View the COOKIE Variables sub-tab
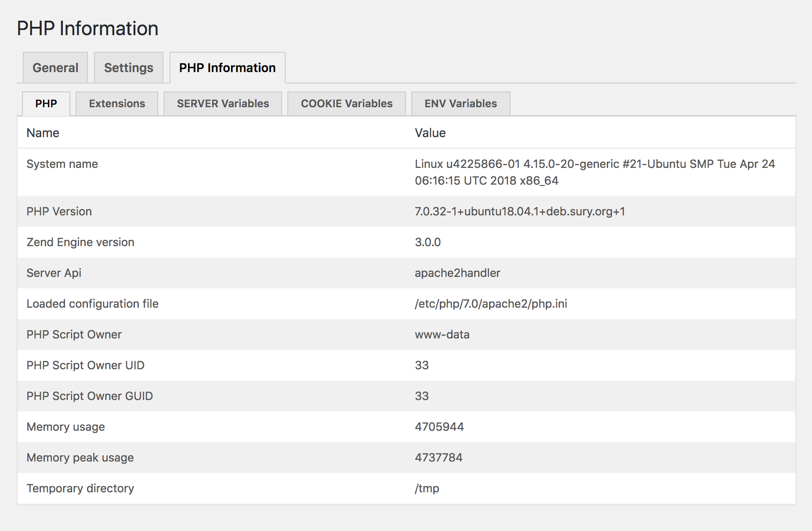812x531 pixels. tap(346, 103)
